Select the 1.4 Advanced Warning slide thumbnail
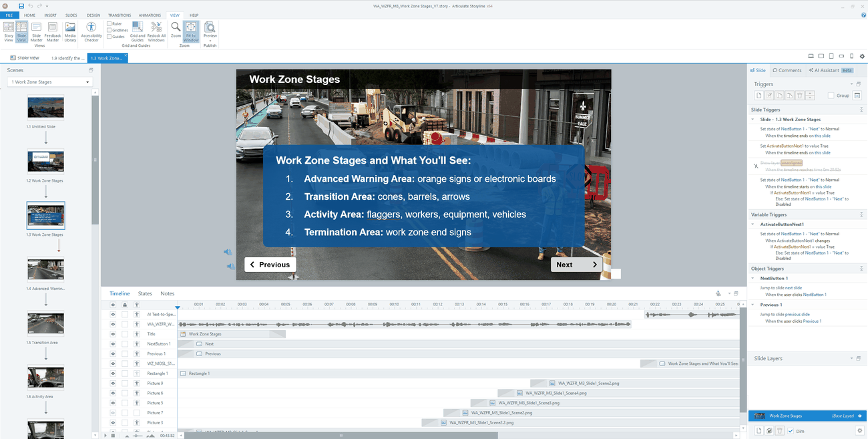868x439 pixels. click(x=46, y=270)
